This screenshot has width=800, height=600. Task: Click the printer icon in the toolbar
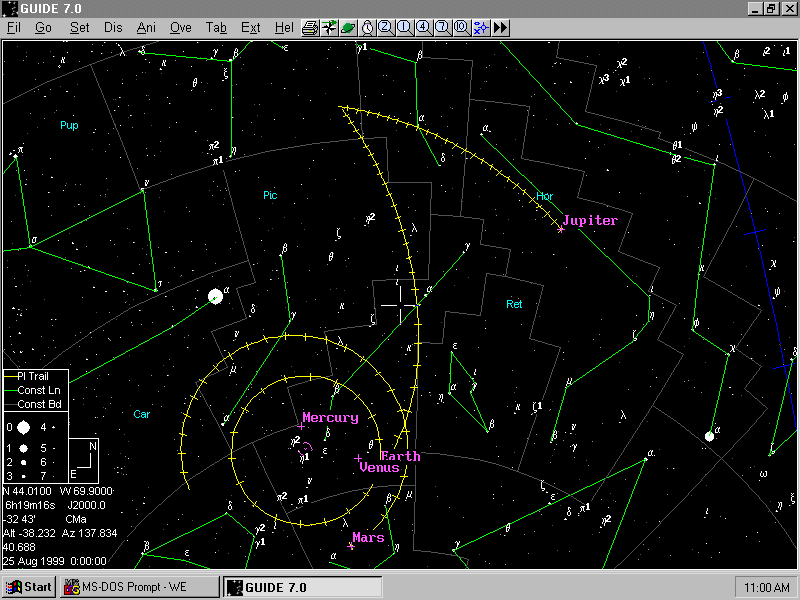click(310, 27)
